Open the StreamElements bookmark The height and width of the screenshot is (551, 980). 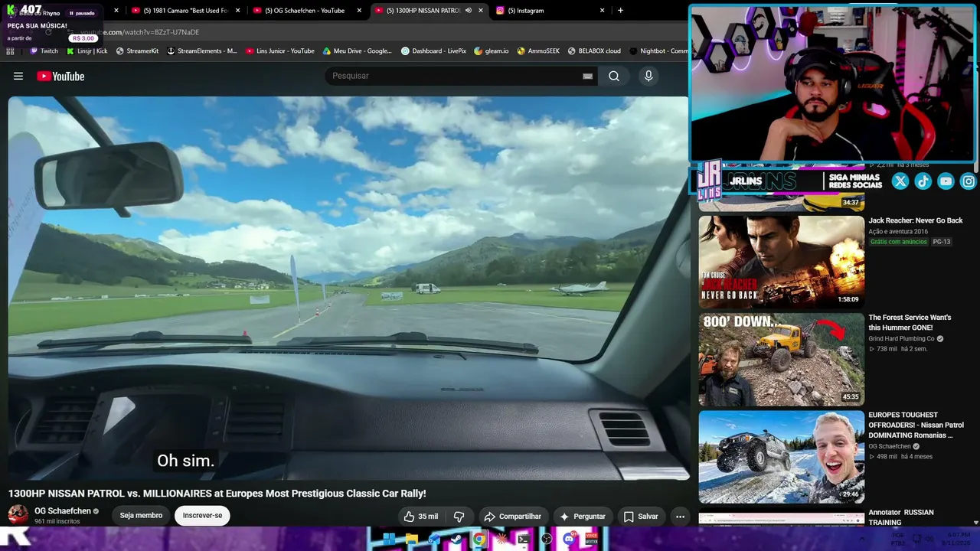coord(202,51)
